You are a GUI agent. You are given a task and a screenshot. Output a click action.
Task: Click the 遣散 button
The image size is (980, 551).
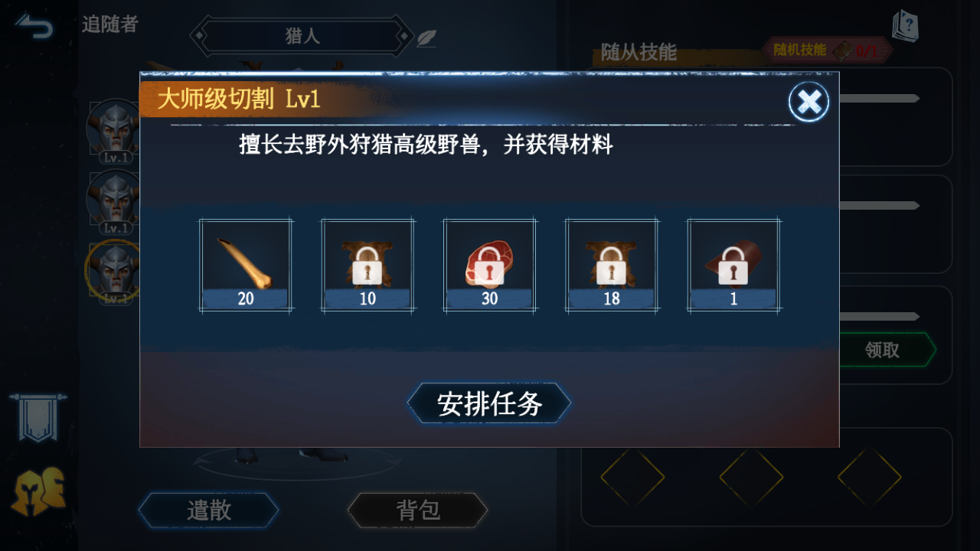(208, 510)
